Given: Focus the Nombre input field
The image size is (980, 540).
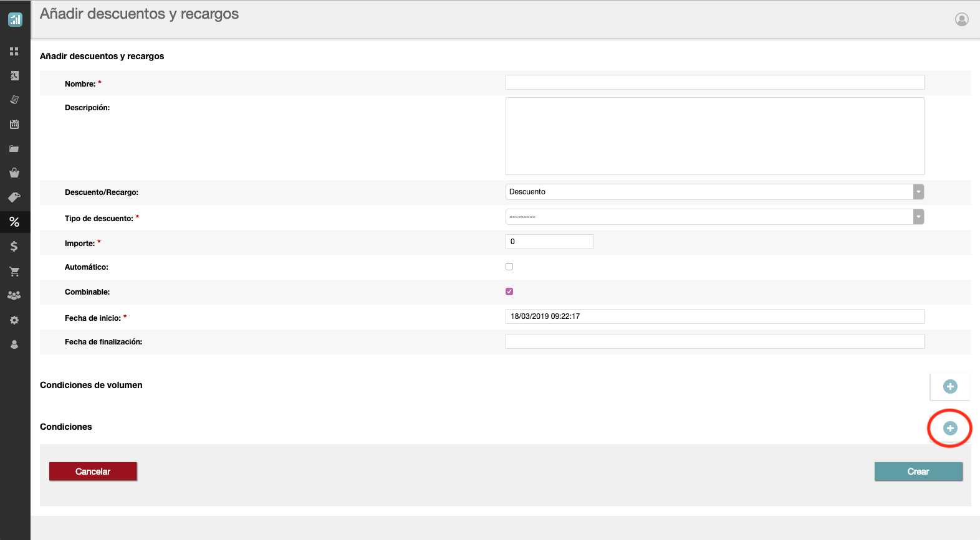Looking at the screenshot, I should 714,82.
